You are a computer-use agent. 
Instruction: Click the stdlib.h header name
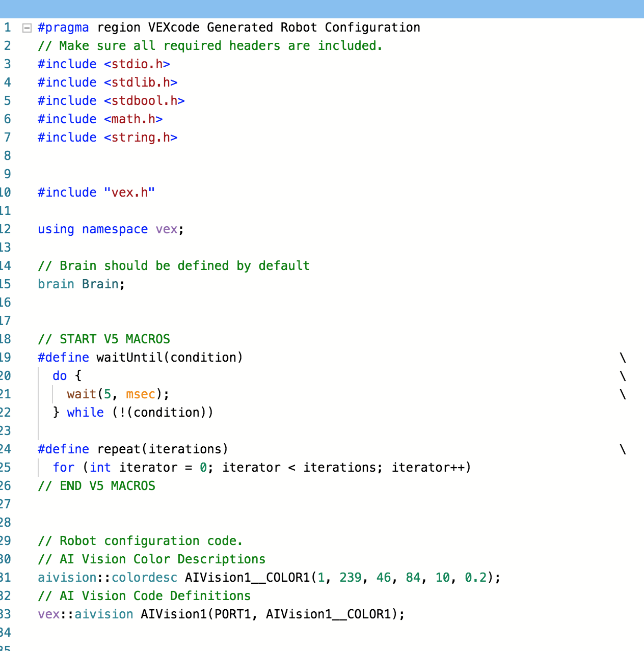pos(141,83)
